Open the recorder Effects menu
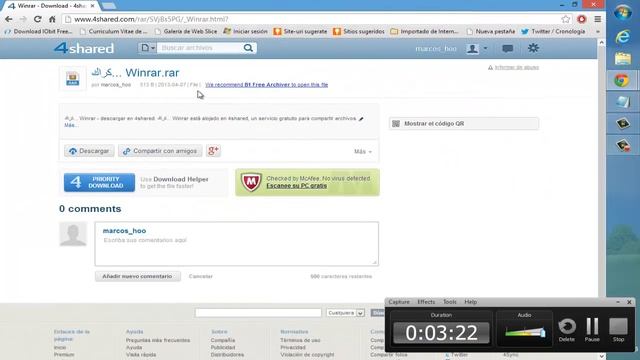 tap(426, 302)
